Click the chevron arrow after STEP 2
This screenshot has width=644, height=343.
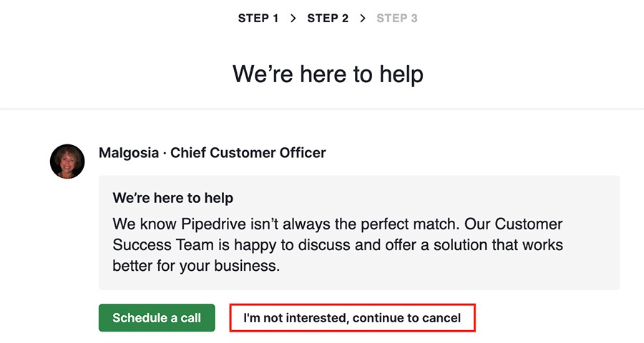(362, 19)
